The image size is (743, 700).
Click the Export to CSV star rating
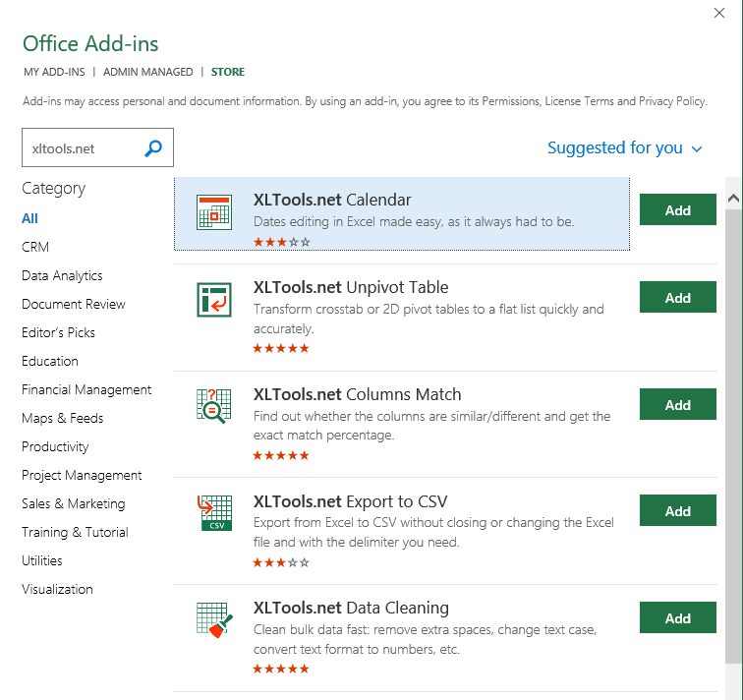pyautogui.click(x=281, y=562)
